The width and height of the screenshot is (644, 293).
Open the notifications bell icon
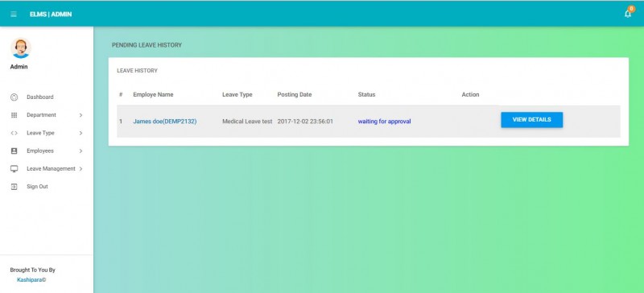pyautogui.click(x=628, y=14)
